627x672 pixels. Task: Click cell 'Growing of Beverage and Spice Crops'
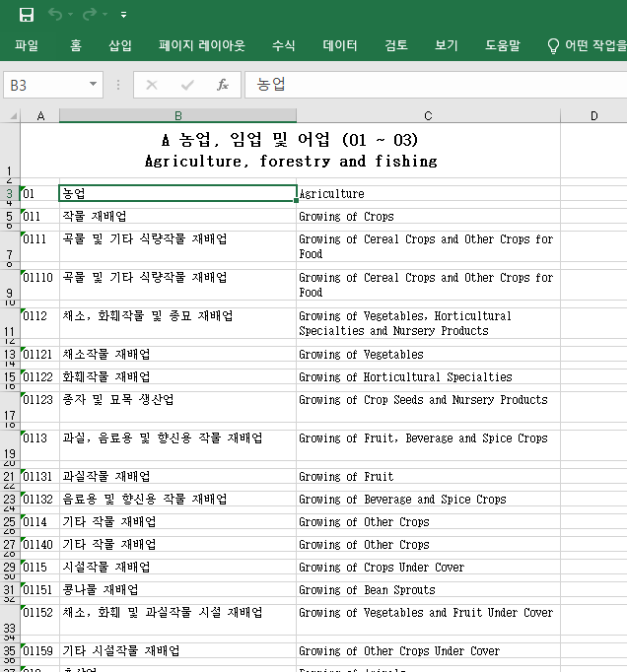click(x=428, y=499)
